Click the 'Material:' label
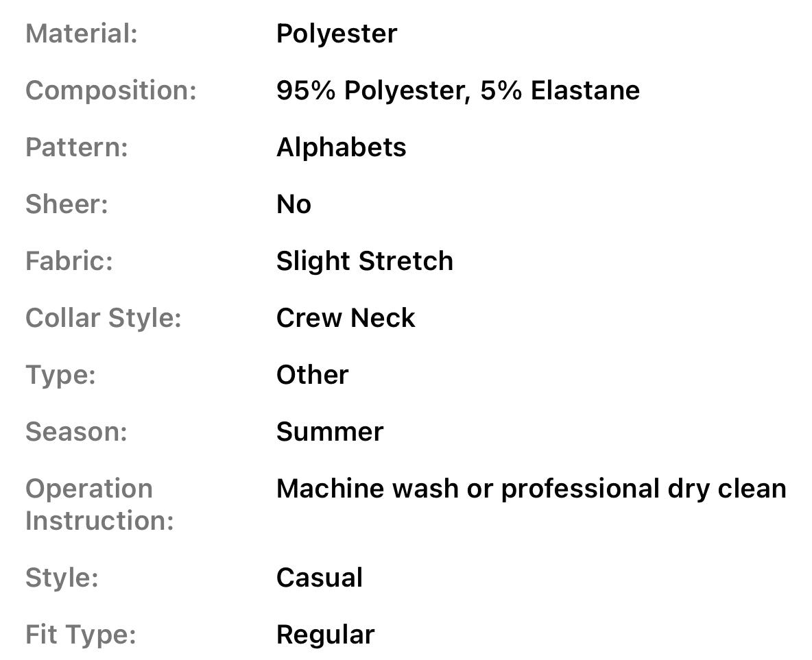 (x=82, y=34)
